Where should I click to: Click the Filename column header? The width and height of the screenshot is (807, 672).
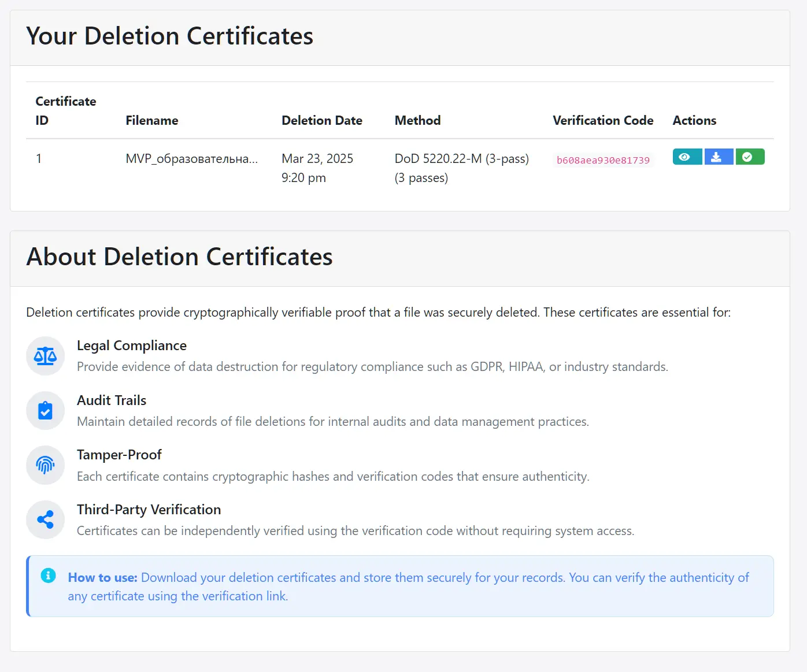coord(151,120)
